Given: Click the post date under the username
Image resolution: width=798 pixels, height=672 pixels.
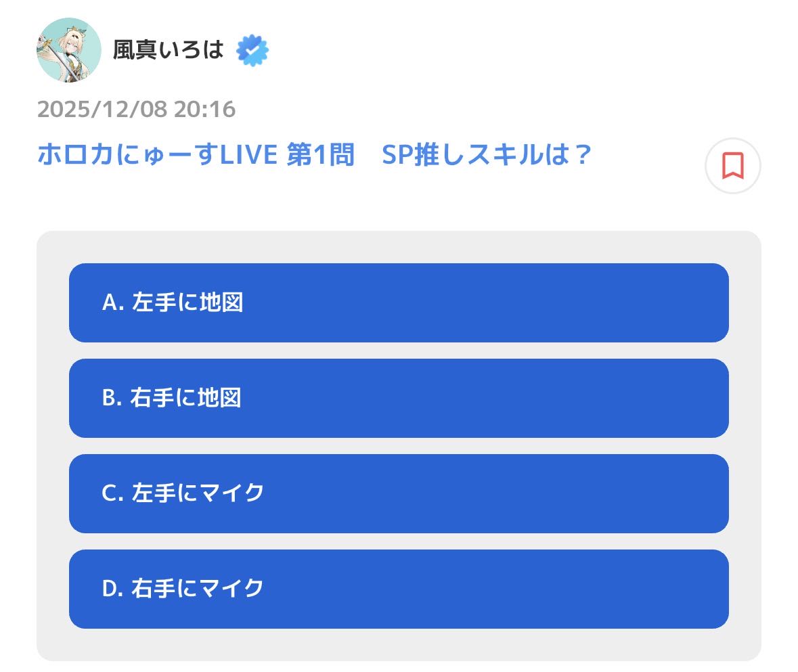Looking at the screenshot, I should (x=136, y=109).
